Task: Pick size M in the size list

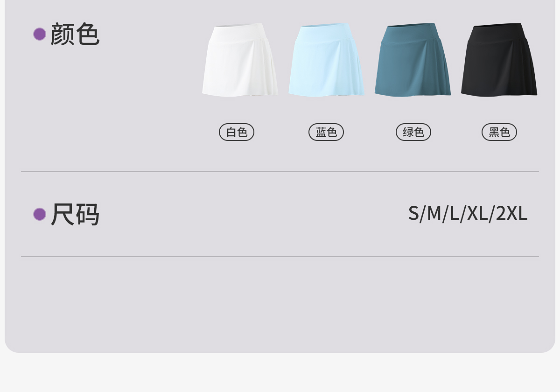Action: click(x=434, y=213)
